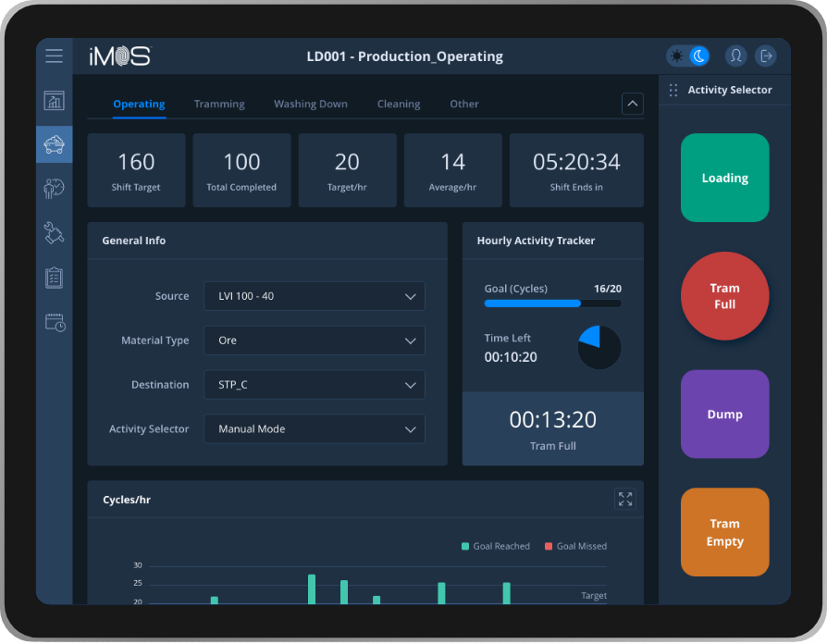Screen dimensions: 827x644
Task: Open the Source dropdown
Action: coord(315,296)
